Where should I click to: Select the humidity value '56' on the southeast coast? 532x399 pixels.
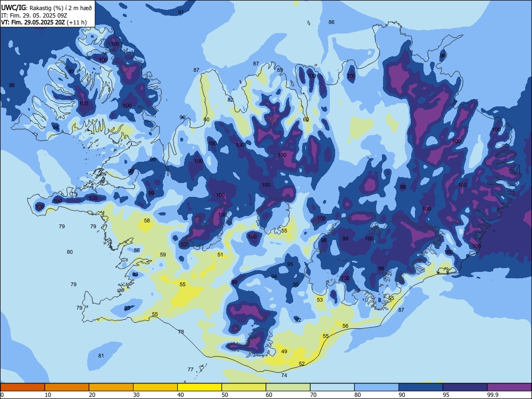pos(345,326)
